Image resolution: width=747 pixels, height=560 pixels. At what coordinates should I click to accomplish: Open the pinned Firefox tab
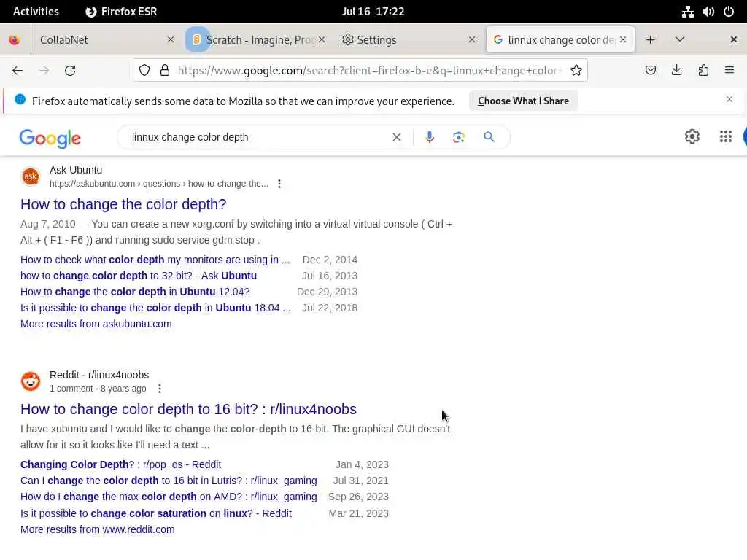pyautogui.click(x=15, y=40)
